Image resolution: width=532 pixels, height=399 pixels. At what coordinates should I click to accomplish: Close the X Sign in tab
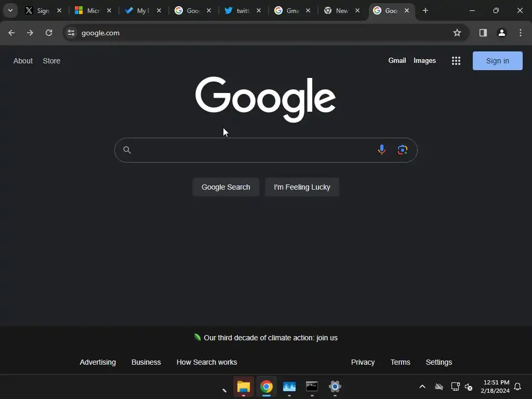59,10
